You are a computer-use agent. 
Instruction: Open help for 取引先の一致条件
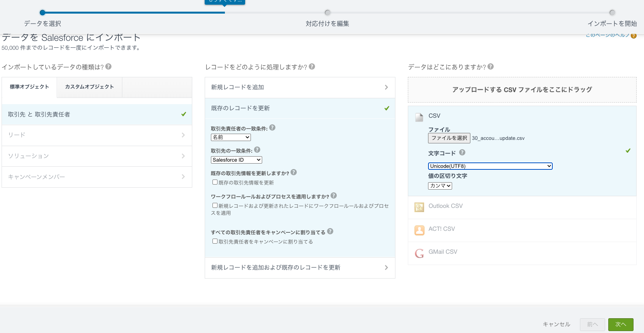257,150
